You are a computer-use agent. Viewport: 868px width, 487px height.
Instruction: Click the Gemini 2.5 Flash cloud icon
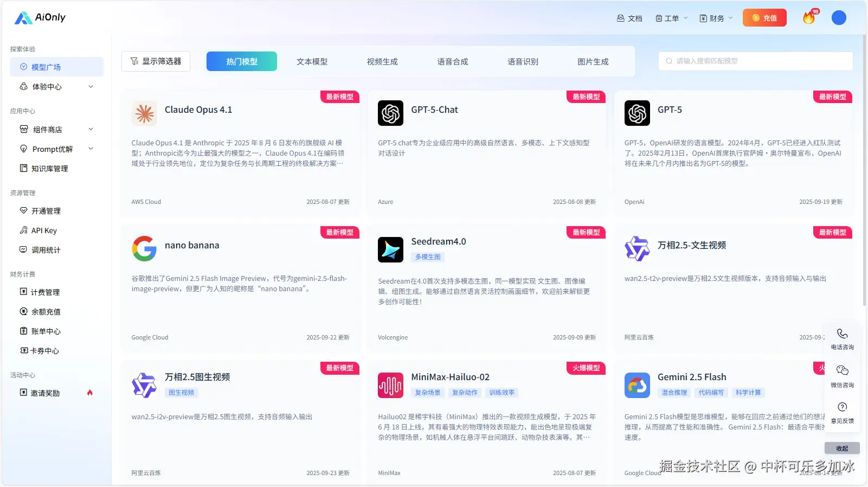click(x=637, y=385)
